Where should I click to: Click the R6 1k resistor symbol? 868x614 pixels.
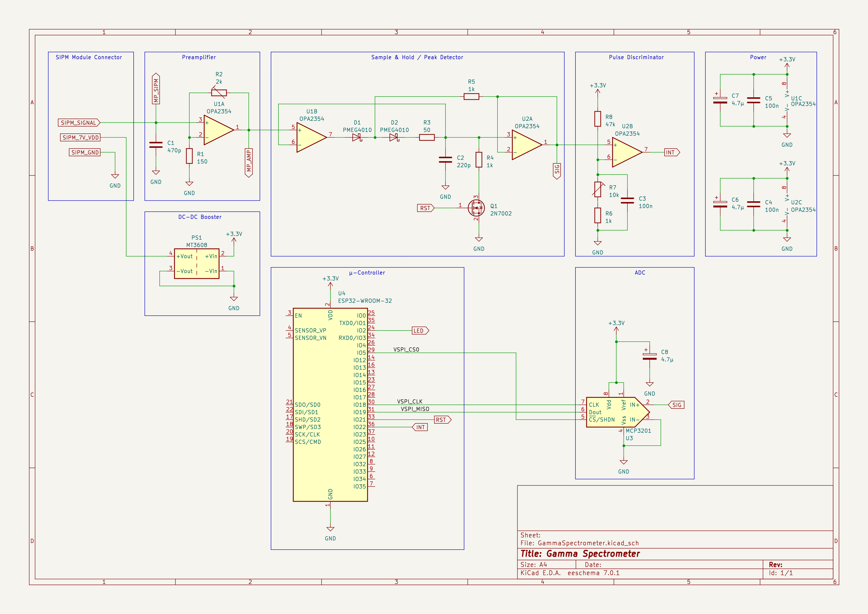pyautogui.click(x=598, y=215)
